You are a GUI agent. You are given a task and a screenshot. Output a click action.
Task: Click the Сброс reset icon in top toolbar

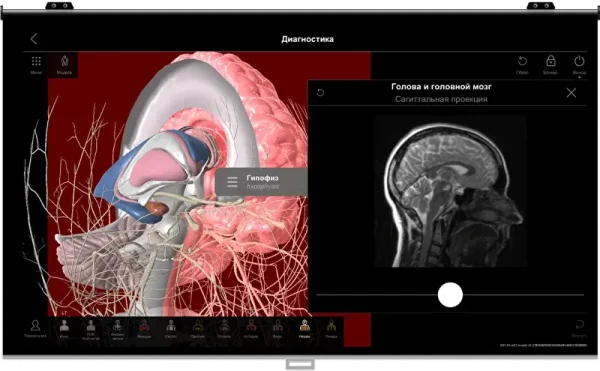tap(522, 64)
